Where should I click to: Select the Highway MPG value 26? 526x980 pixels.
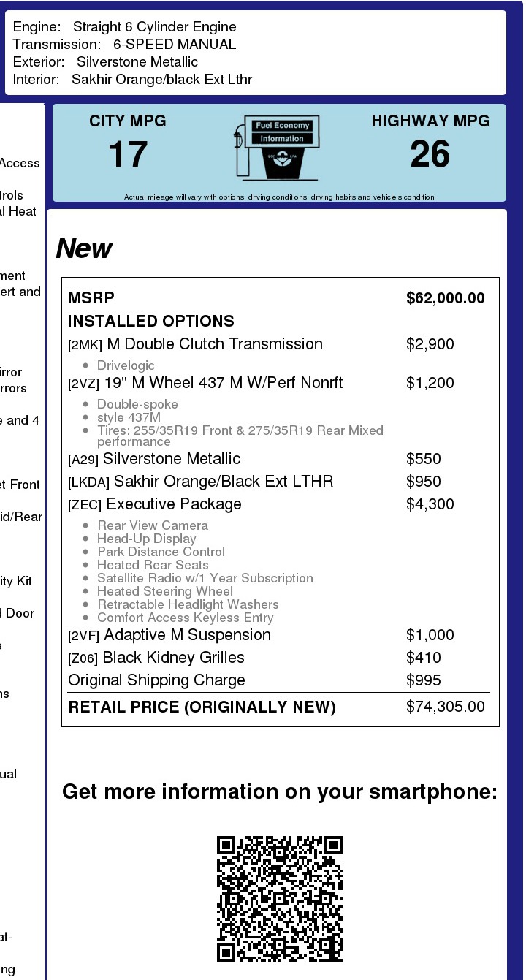(430, 155)
